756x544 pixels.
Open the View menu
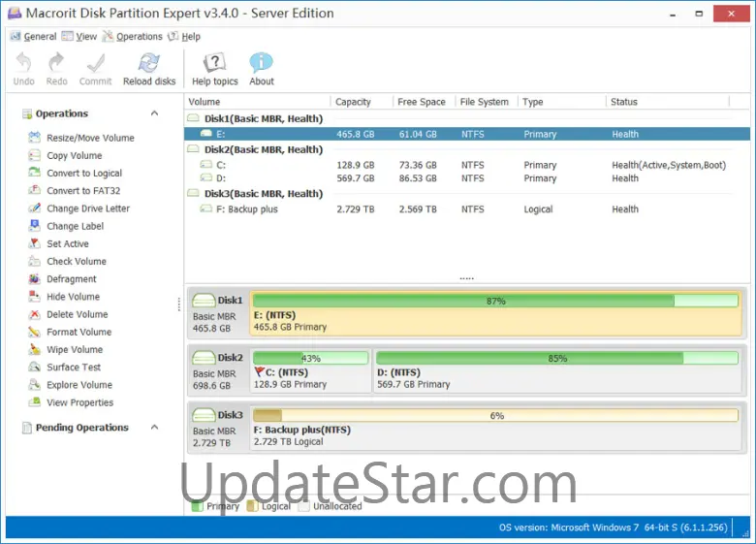tap(79, 36)
